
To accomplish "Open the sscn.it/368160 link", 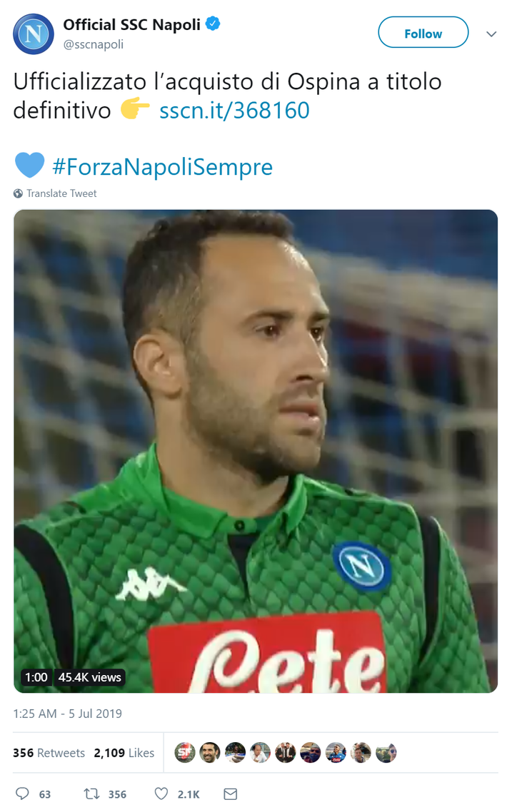I will click(x=234, y=111).
